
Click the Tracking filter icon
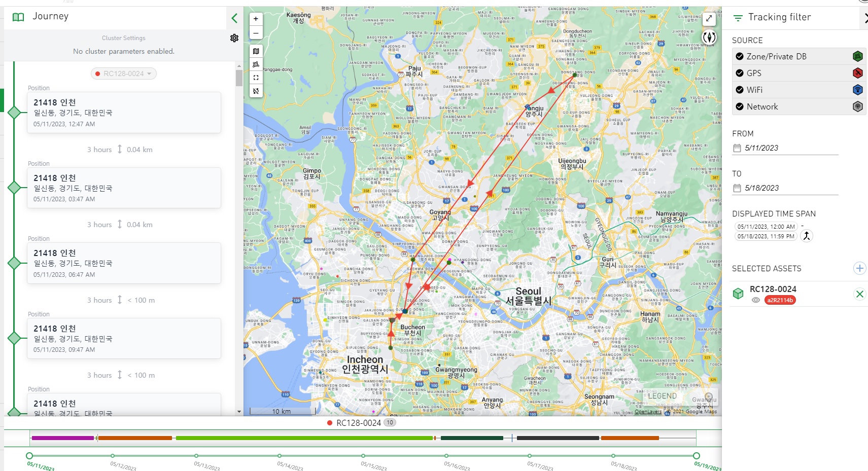tap(738, 18)
